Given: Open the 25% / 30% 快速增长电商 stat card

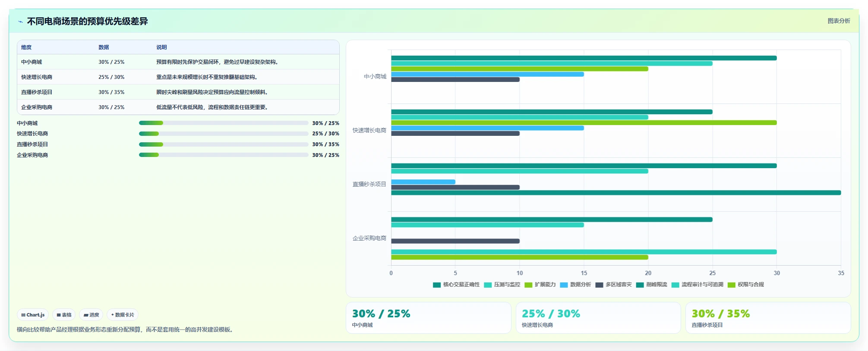Looking at the screenshot, I should pyautogui.click(x=598, y=318).
